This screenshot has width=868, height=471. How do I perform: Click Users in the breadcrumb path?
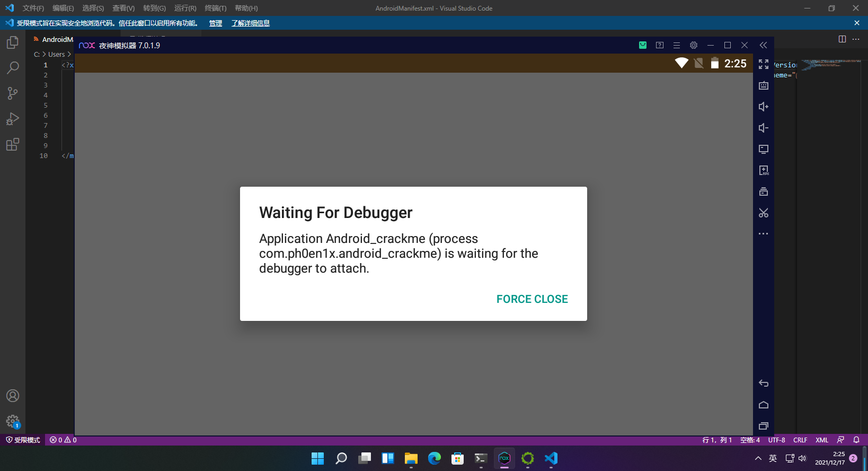click(x=56, y=54)
